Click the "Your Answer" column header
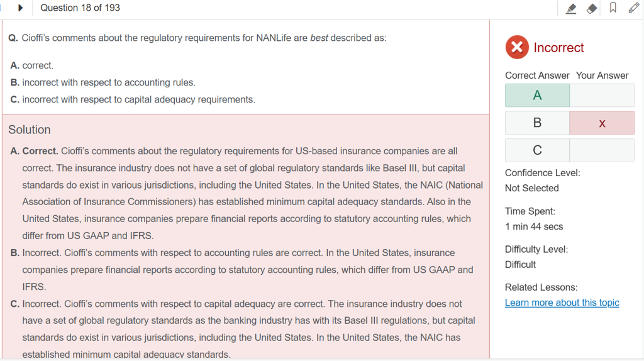The width and height of the screenshot is (644, 361). (x=602, y=75)
